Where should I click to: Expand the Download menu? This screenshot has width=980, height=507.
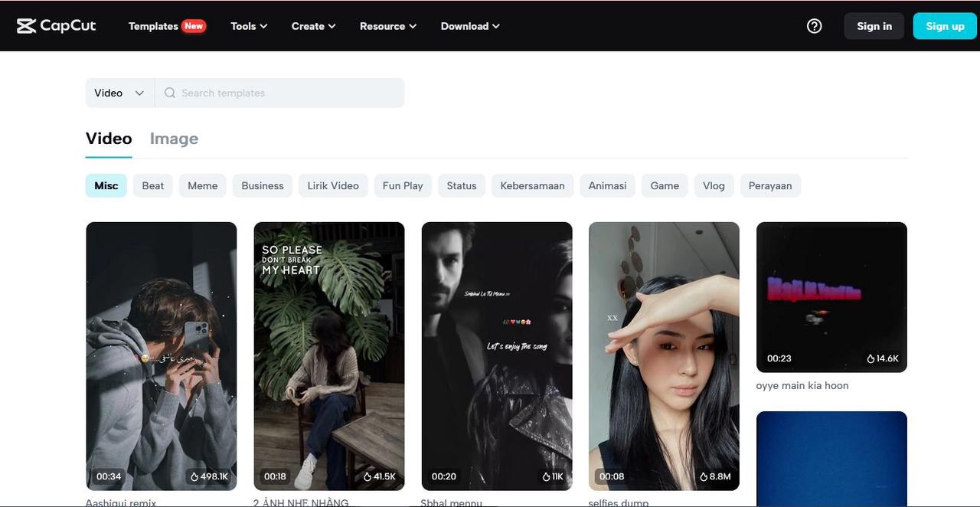click(470, 26)
